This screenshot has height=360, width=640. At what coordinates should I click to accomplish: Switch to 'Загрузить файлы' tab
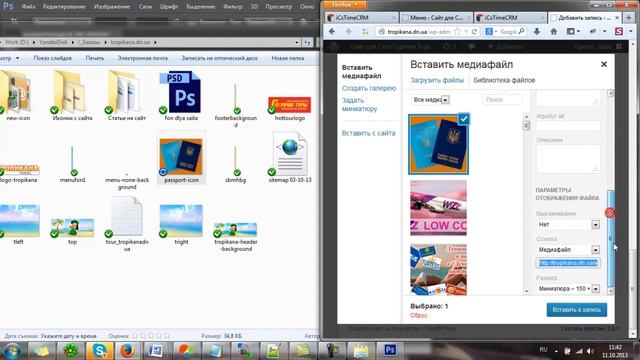[x=437, y=80]
